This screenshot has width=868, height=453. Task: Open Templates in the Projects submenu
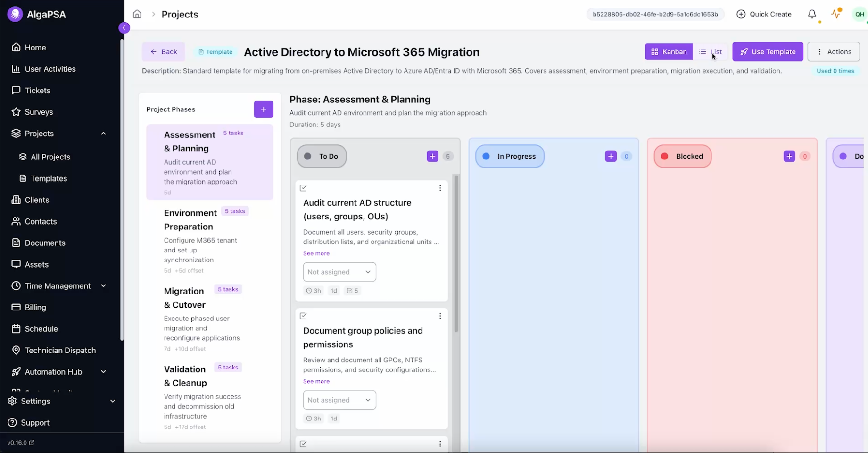[49, 178]
